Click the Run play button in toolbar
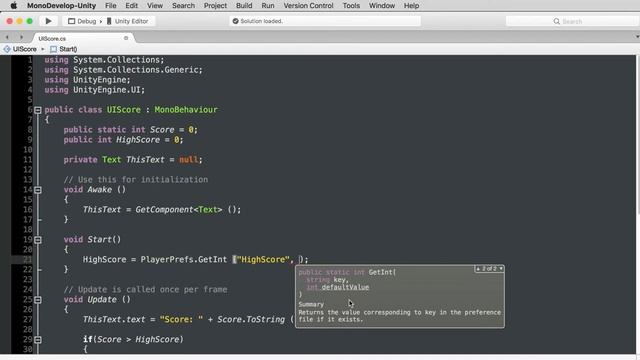Viewport: 640px width, 360px height. tap(48, 21)
